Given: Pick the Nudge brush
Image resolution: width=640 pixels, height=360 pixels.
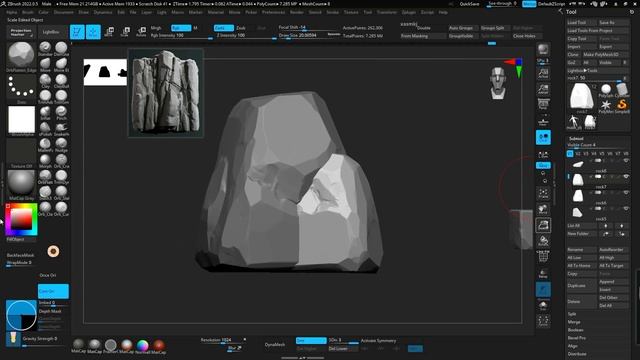Looking at the screenshot, I should pyautogui.click(x=61, y=144).
